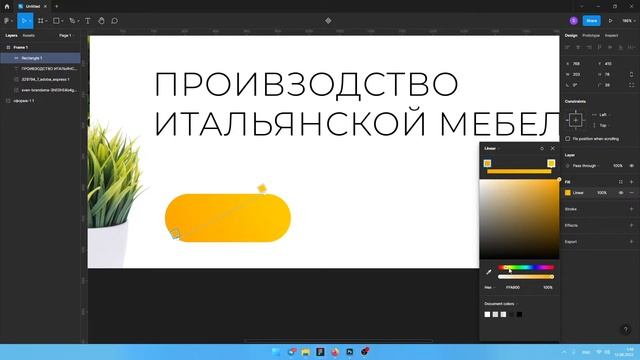
Task: Select the Text tool
Action: click(87, 21)
